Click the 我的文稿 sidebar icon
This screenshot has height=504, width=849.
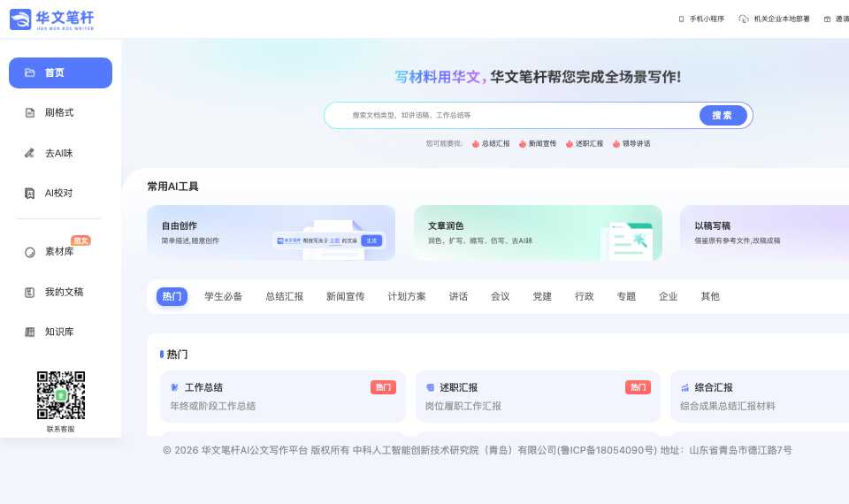pos(30,293)
